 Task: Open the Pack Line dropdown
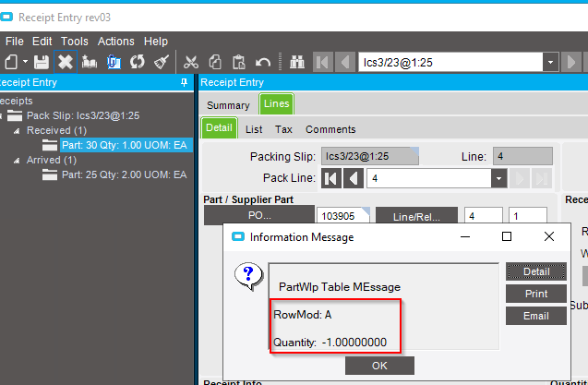click(498, 178)
